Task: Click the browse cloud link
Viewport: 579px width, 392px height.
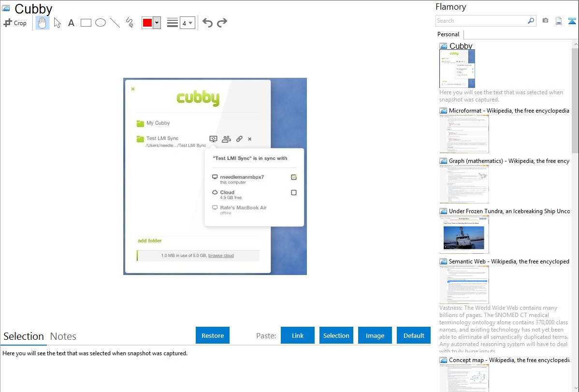Action: (x=221, y=256)
